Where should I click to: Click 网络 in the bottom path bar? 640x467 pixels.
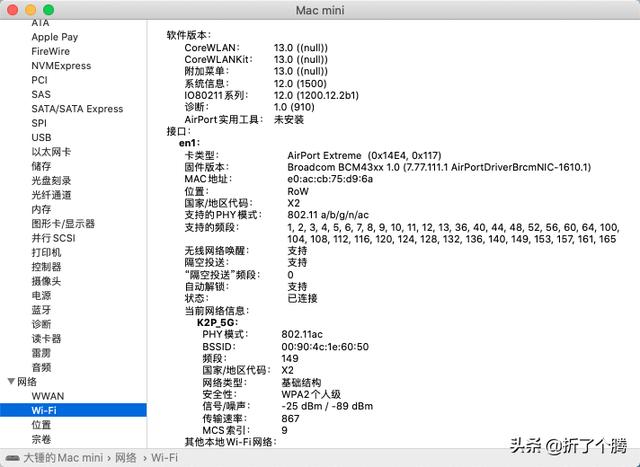tap(125, 458)
